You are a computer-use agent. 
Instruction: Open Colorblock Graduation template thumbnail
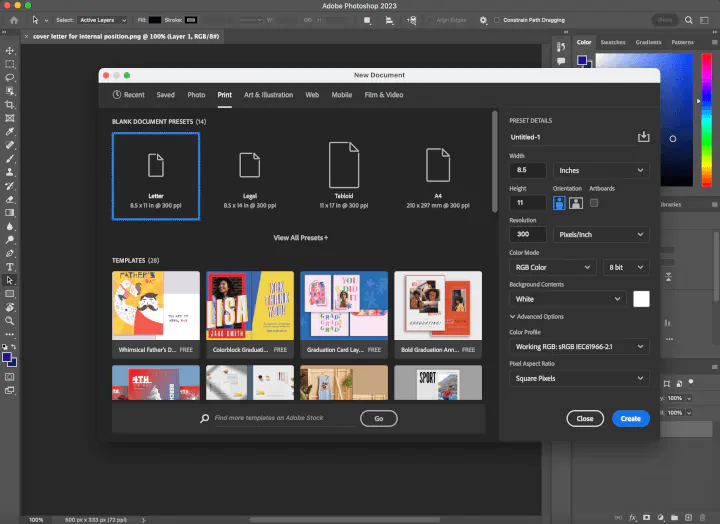[x=250, y=305]
